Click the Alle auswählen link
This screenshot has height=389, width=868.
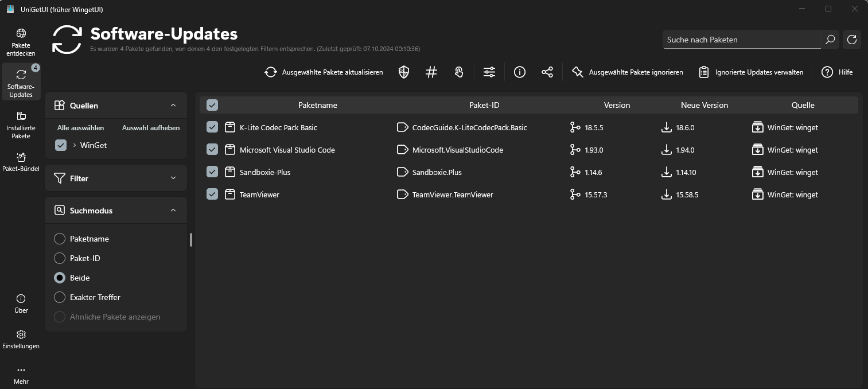coord(81,128)
